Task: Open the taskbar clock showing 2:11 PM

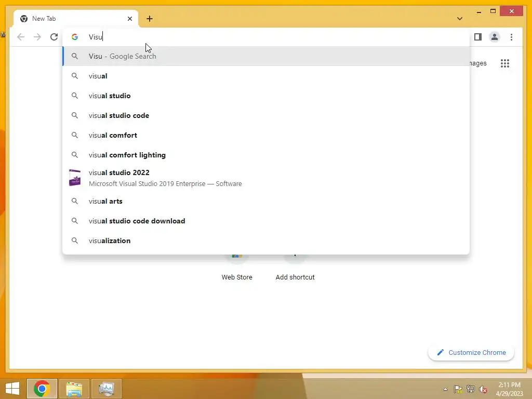Action: [509, 389]
